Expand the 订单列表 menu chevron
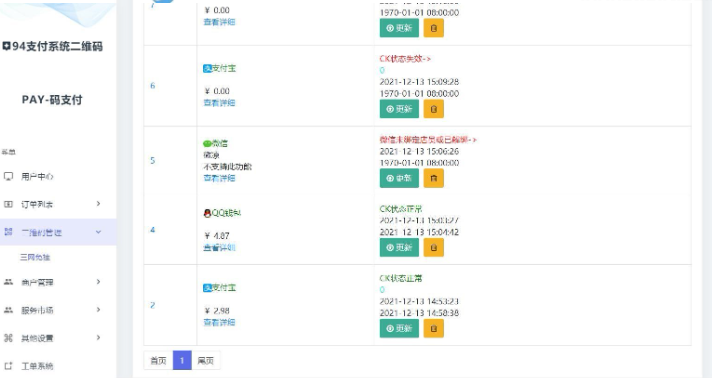 click(x=98, y=204)
